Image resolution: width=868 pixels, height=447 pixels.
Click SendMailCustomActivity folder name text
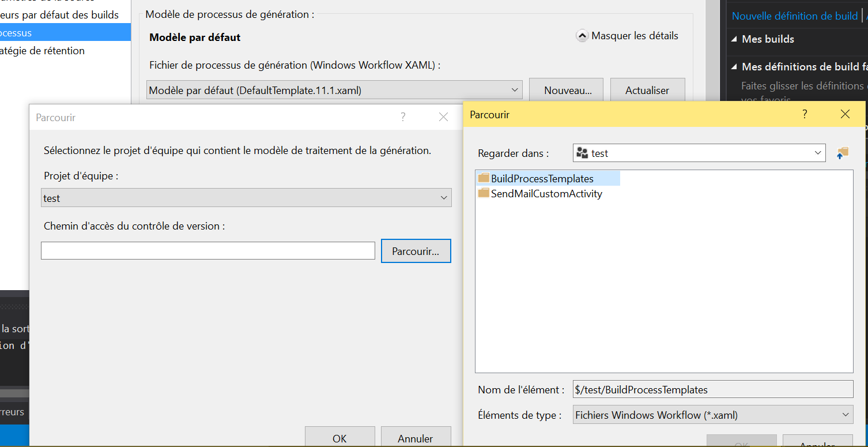(x=546, y=194)
